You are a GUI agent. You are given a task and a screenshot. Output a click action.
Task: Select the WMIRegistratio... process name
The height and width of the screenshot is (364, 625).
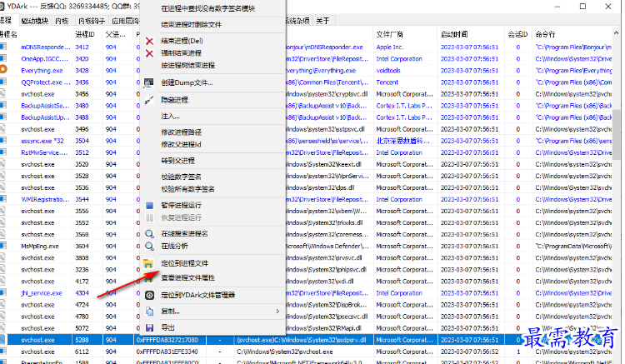coord(45,200)
